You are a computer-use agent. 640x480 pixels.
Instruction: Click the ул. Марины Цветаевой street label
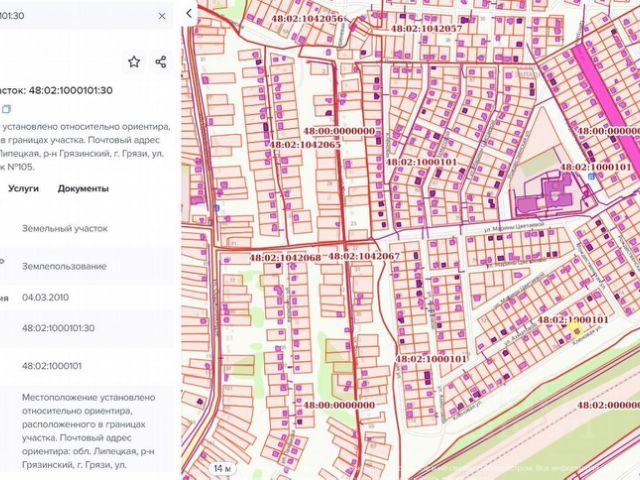click(514, 227)
